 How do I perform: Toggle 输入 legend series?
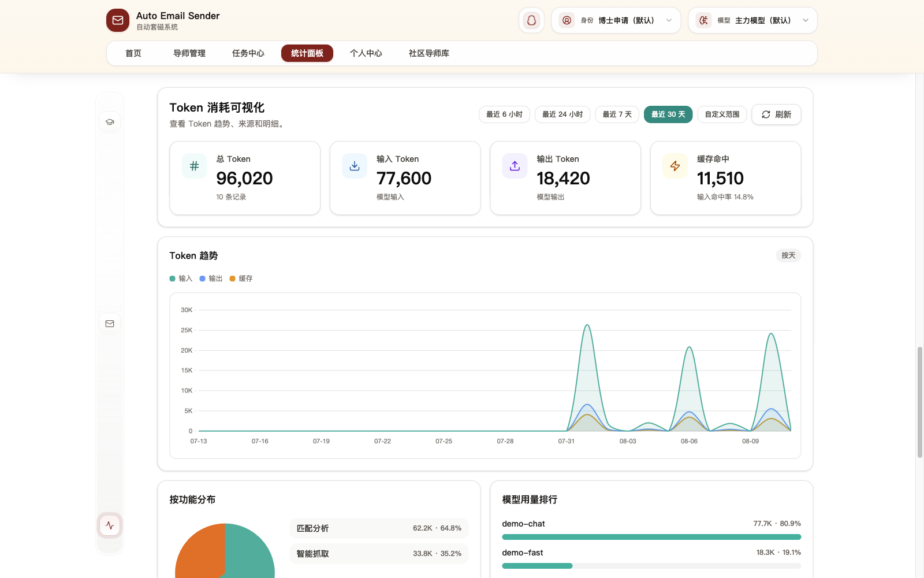pyautogui.click(x=181, y=279)
